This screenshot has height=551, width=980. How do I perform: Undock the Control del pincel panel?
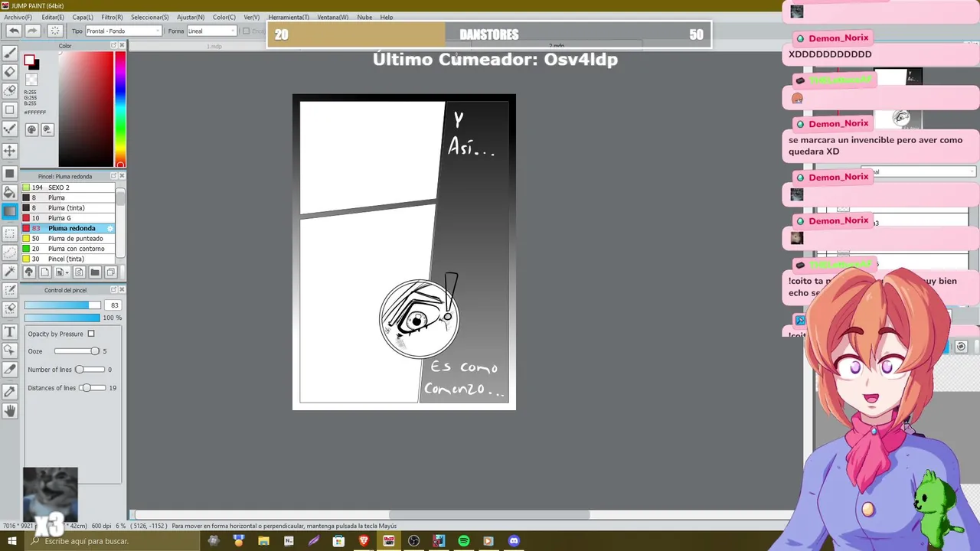113,290
